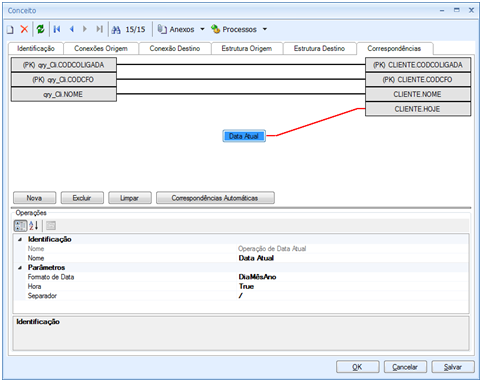Minimize the Conceito window
The height and width of the screenshot is (382, 482).
point(442,11)
